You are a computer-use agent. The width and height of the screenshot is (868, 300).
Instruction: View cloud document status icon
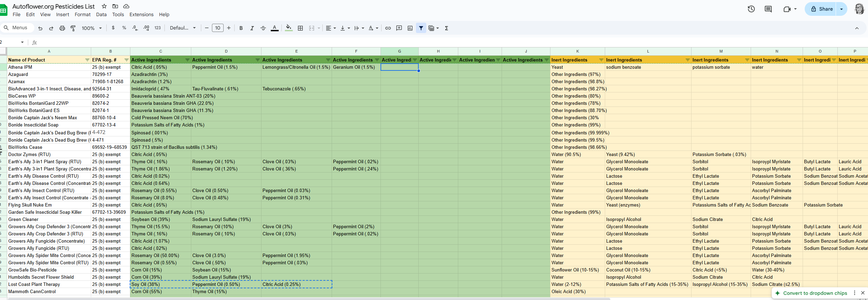[126, 6]
